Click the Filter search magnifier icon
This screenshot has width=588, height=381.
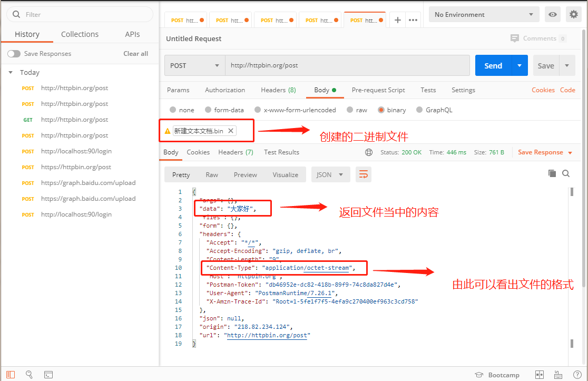tap(16, 14)
